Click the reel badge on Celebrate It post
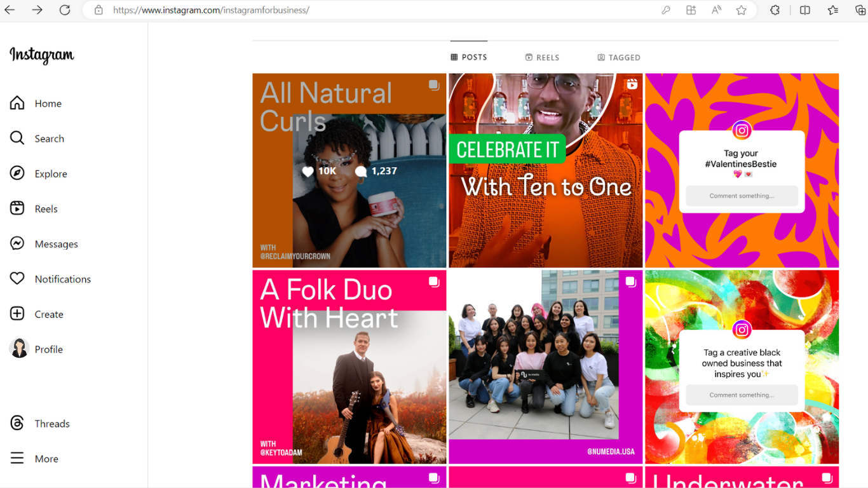The height and width of the screenshot is (488, 868). click(632, 85)
